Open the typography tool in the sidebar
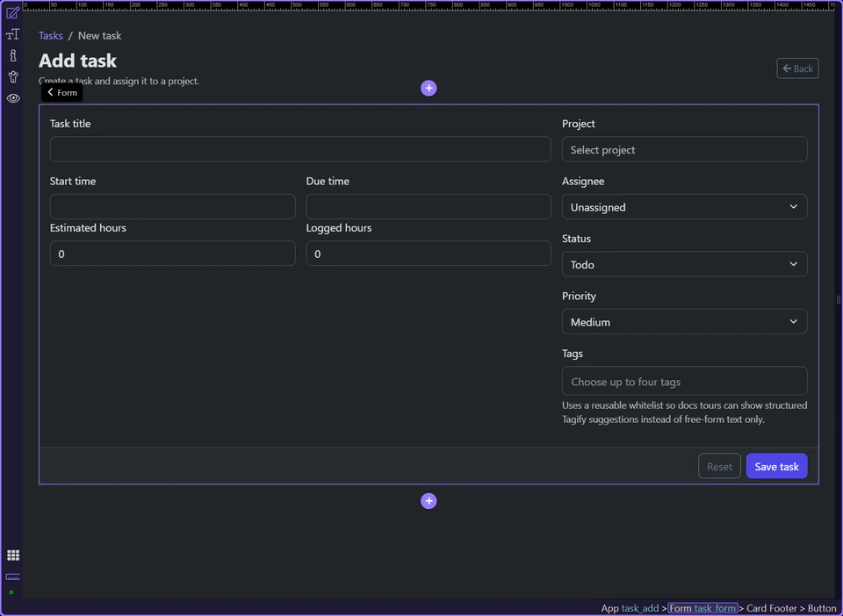843x616 pixels. pos(12,33)
